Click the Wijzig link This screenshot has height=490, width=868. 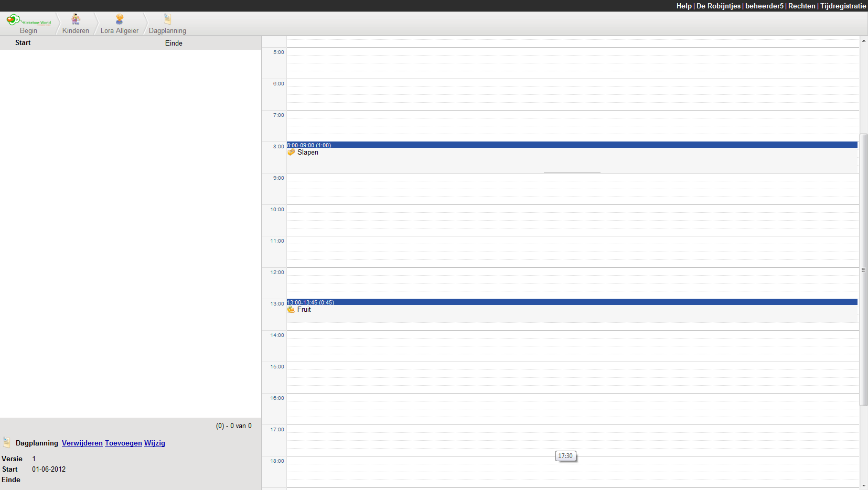[x=155, y=443]
